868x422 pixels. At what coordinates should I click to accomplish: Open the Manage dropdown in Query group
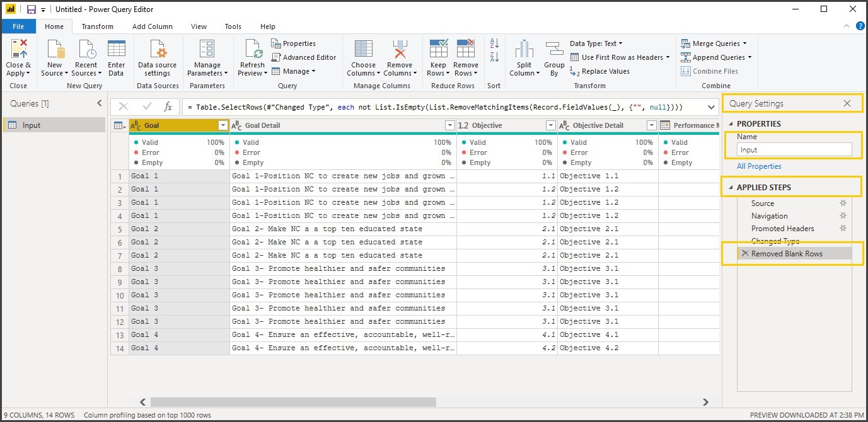tap(294, 71)
